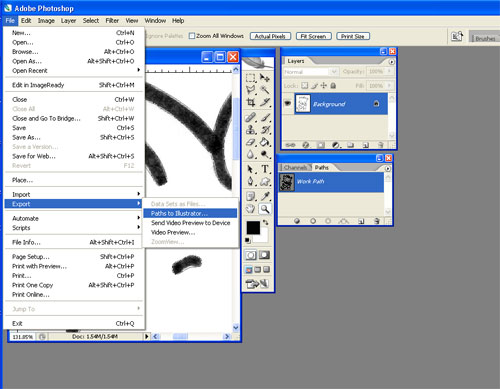Viewport: 500px width, 389px height.
Task: Expand Open Recent submenu
Action: pos(74,70)
